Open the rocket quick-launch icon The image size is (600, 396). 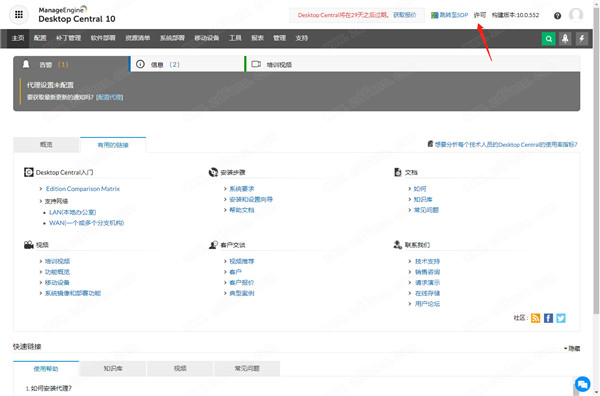(565, 39)
